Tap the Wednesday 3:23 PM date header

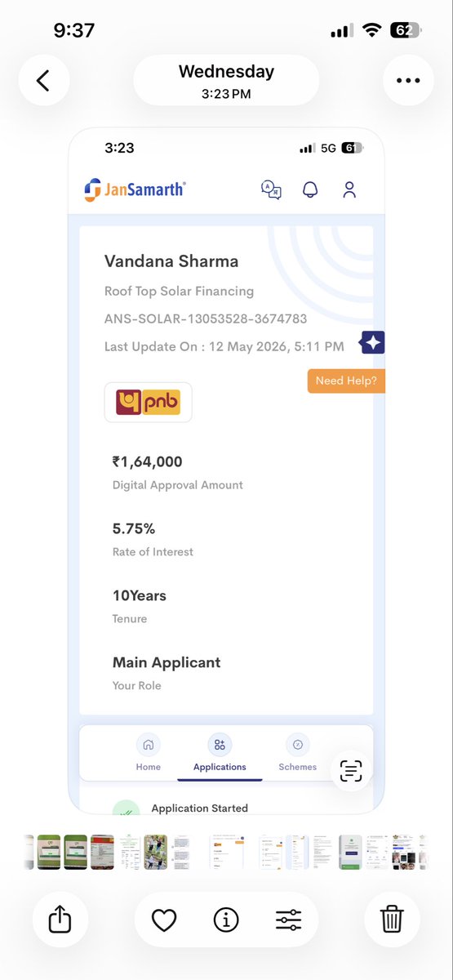(226, 80)
